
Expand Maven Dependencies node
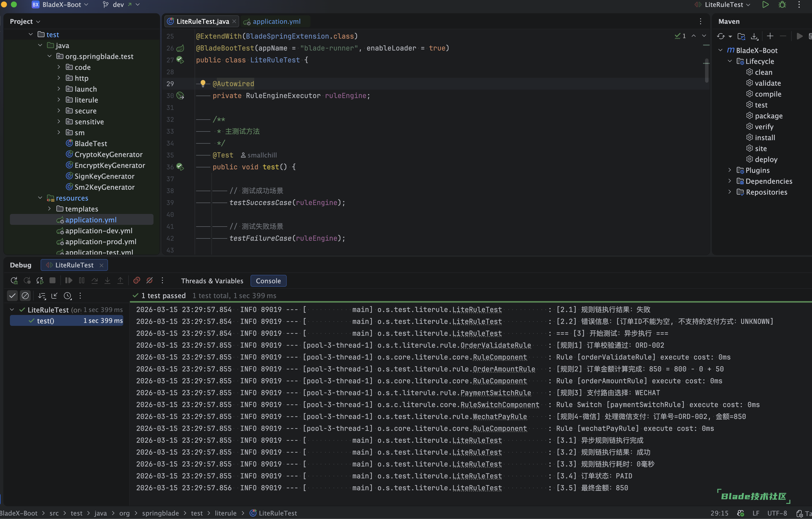tap(729, 181)
